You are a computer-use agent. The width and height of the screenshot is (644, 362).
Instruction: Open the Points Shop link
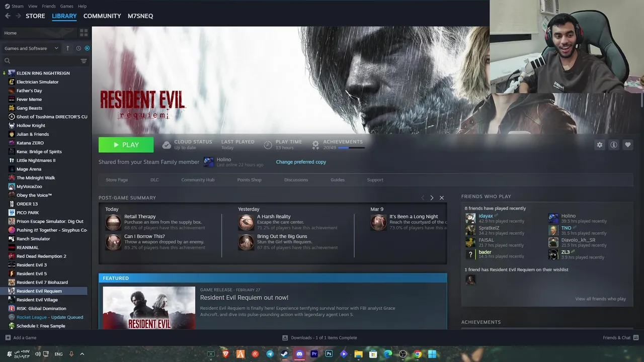(250, 180)
